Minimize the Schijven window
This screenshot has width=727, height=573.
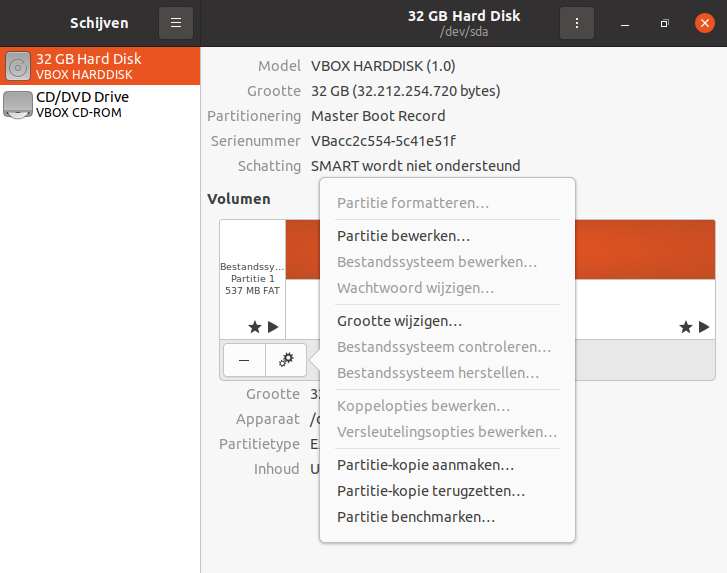tap(624, 23)
